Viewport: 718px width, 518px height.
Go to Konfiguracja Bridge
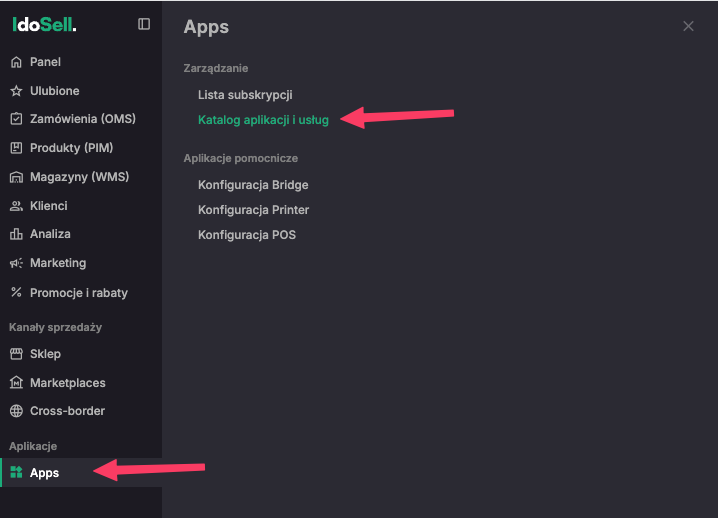253,185
